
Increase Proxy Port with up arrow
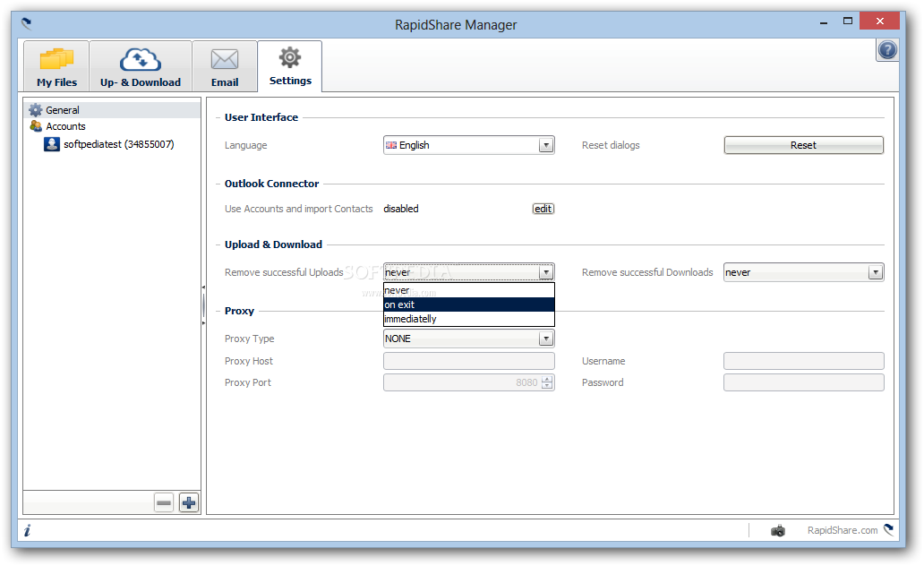[547, 379]
